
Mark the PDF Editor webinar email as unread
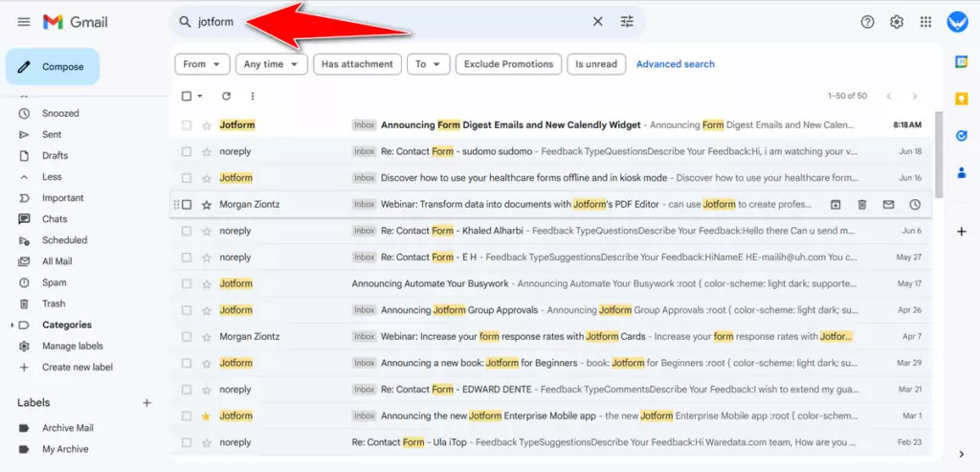click(x=888, y=205)
